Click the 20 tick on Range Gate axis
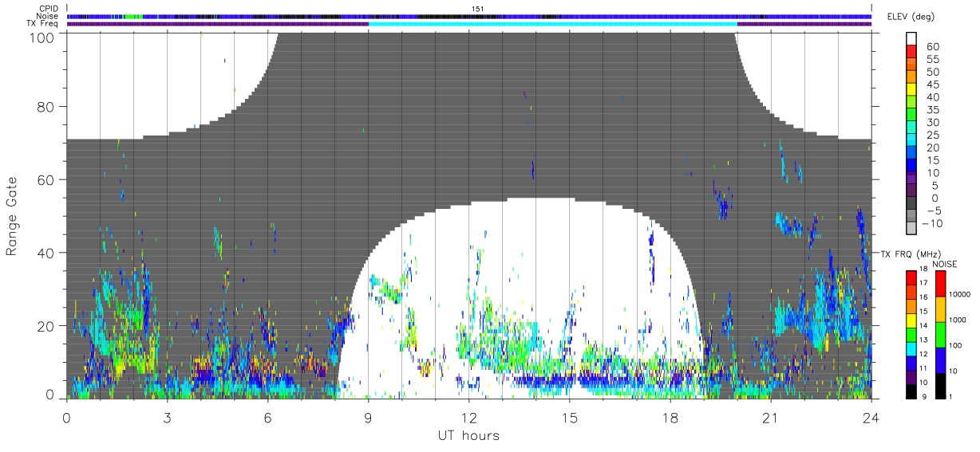The image size is (980, 452). (x=47, y=326)
